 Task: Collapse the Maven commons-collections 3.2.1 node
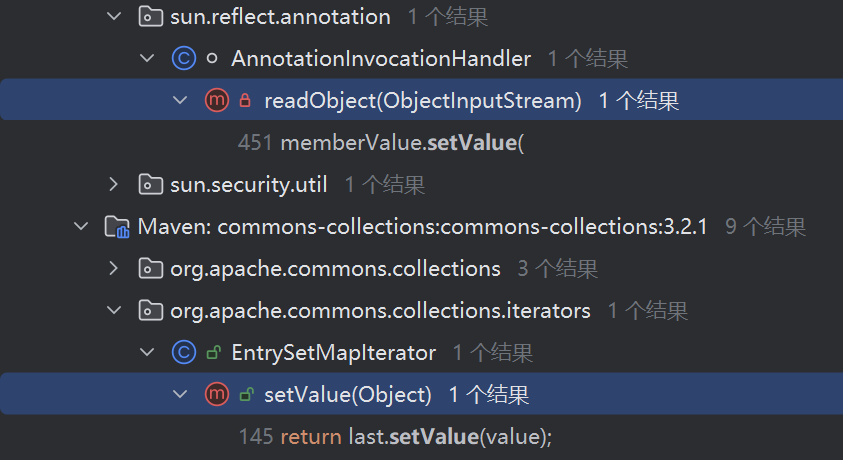[81, 226]
